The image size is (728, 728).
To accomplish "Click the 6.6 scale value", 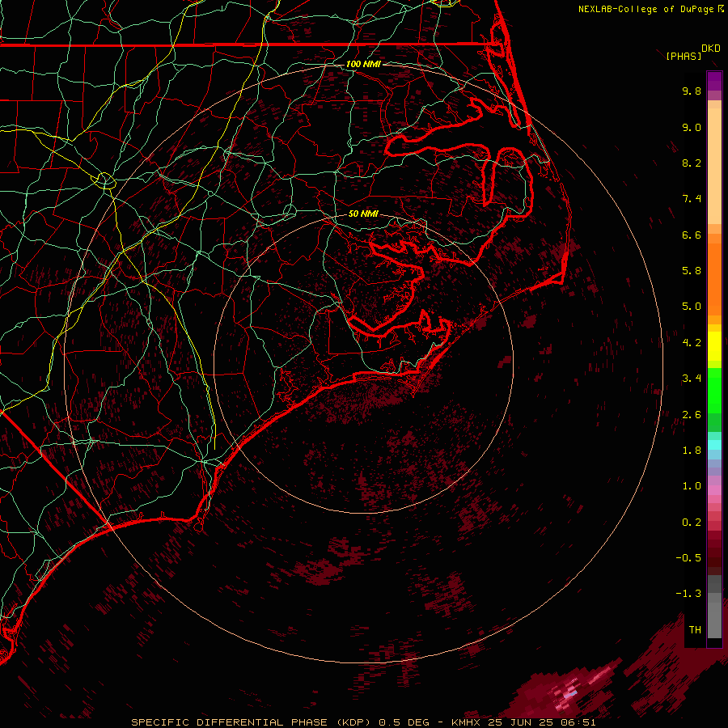I will [x=692, y=235].
